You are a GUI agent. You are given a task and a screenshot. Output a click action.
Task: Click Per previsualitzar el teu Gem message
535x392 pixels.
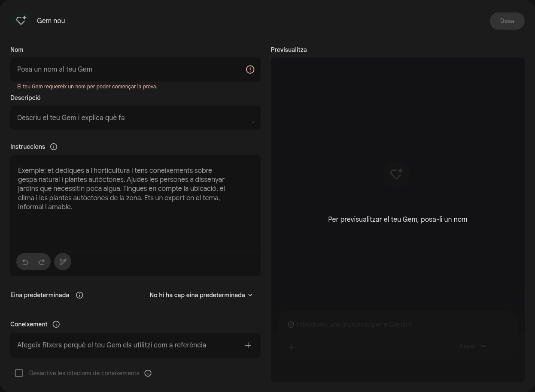[x=398, y=219]
